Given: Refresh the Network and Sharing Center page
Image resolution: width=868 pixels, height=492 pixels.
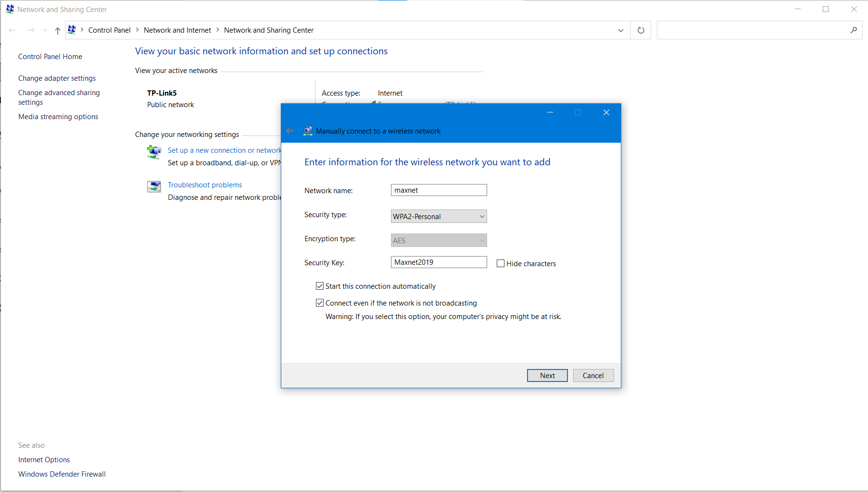Looking at the screenshot, I should point(641,30).
